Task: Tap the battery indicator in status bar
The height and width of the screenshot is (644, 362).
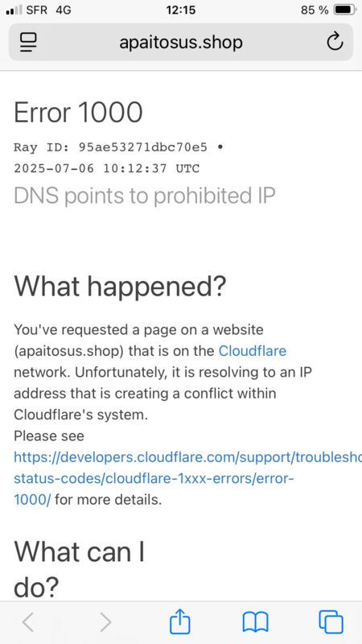Action: click(x=345, y=10)
